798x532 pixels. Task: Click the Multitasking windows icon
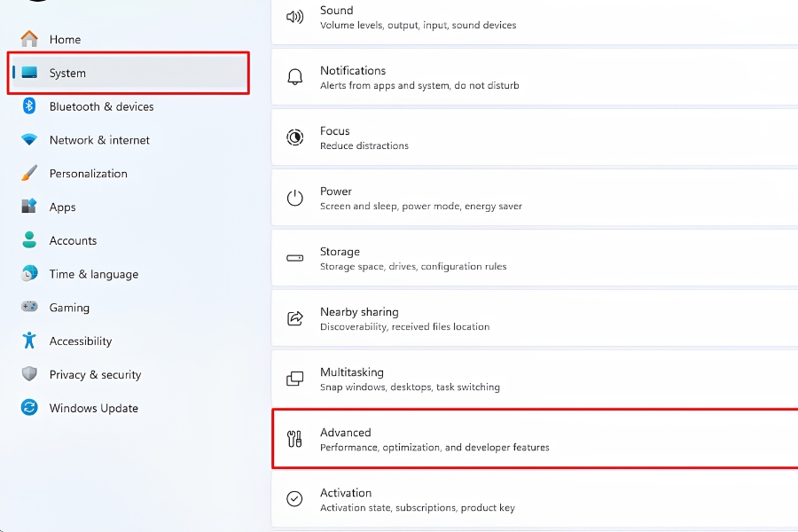[294, 379]
